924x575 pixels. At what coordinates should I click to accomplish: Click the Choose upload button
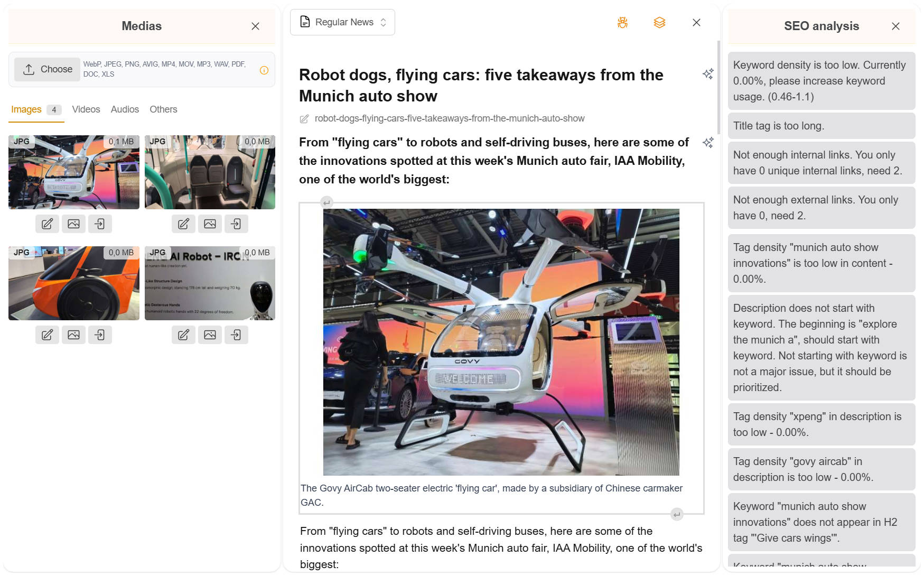coord(48,69)
